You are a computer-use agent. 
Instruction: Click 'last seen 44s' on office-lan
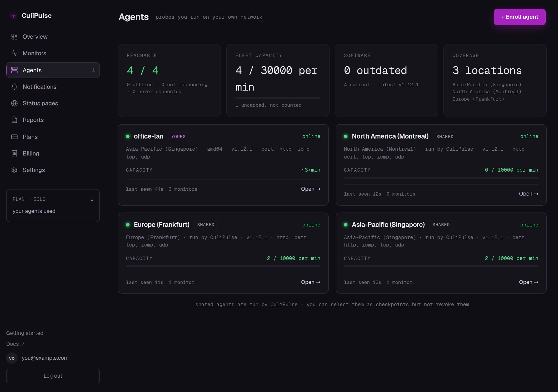145,189
